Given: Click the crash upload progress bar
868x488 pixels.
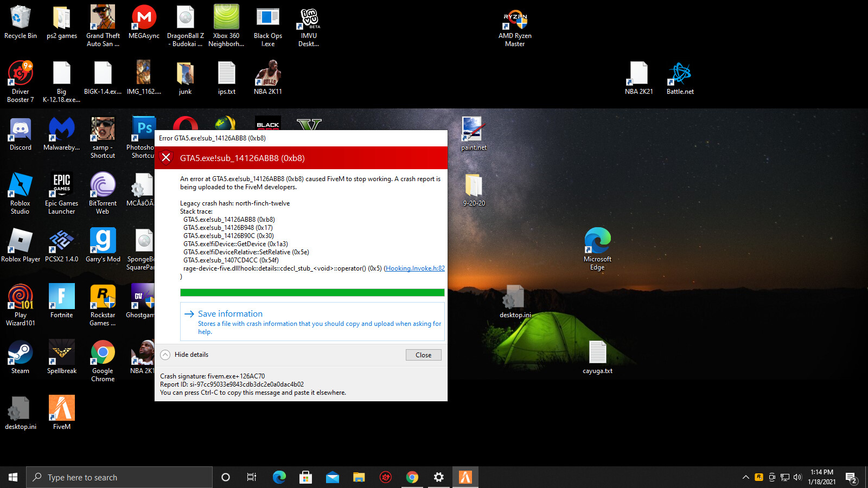Looking at the screenshot, I should pos(312,292).
